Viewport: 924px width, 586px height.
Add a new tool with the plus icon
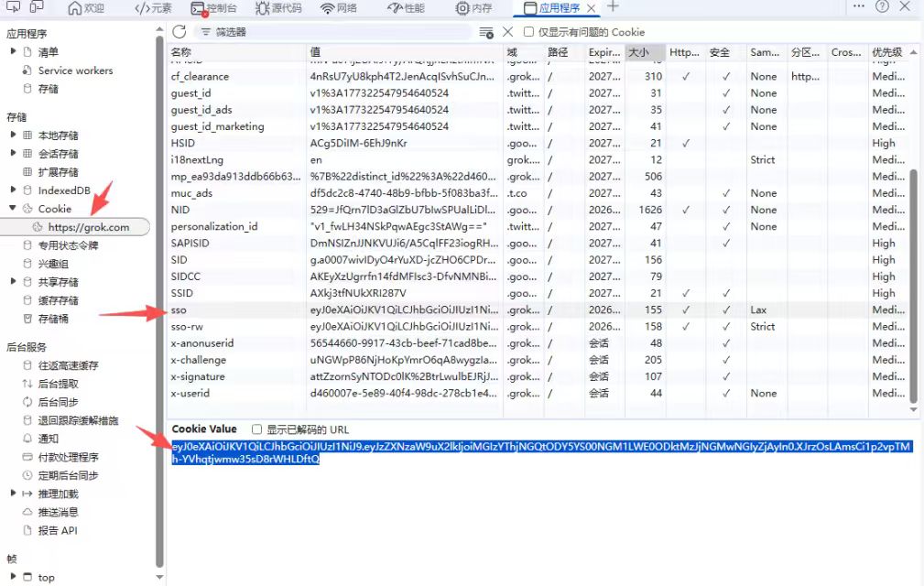(x=613, y=6)
